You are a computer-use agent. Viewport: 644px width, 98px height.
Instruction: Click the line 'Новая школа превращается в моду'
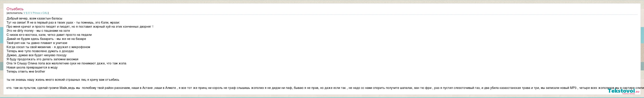click(32, 67)
